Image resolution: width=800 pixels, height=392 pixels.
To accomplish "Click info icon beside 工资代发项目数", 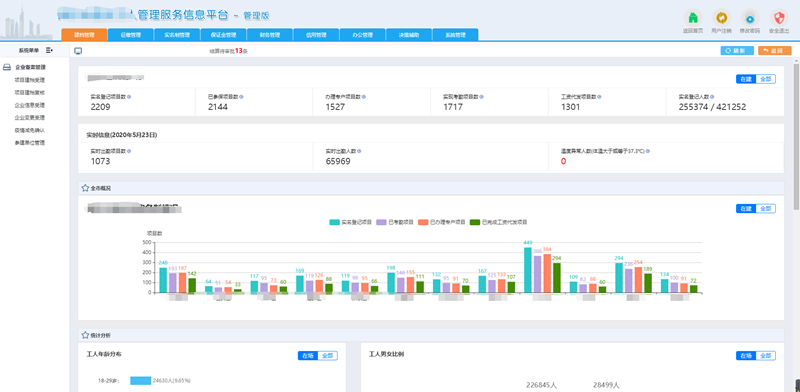I will (x=599, y=96).
